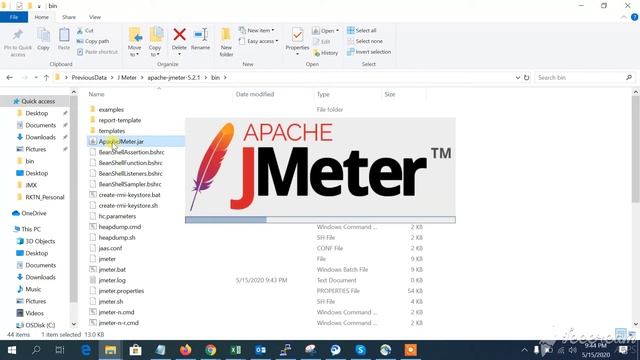Go up one folder level arrow
The width and height of the screenshot is (640, 360).
pyautogui.click(x=46, y=78)
